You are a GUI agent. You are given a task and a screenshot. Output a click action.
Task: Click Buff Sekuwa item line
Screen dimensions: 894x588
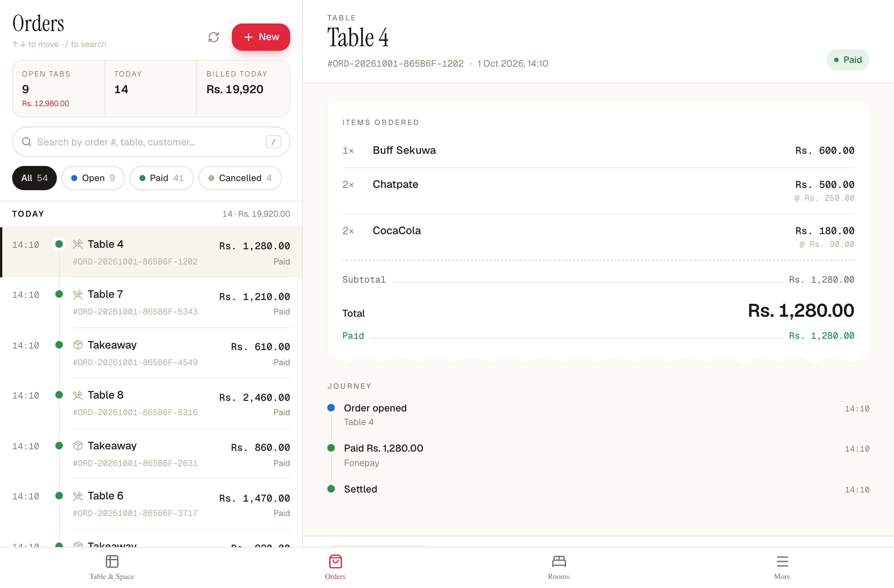598,150
